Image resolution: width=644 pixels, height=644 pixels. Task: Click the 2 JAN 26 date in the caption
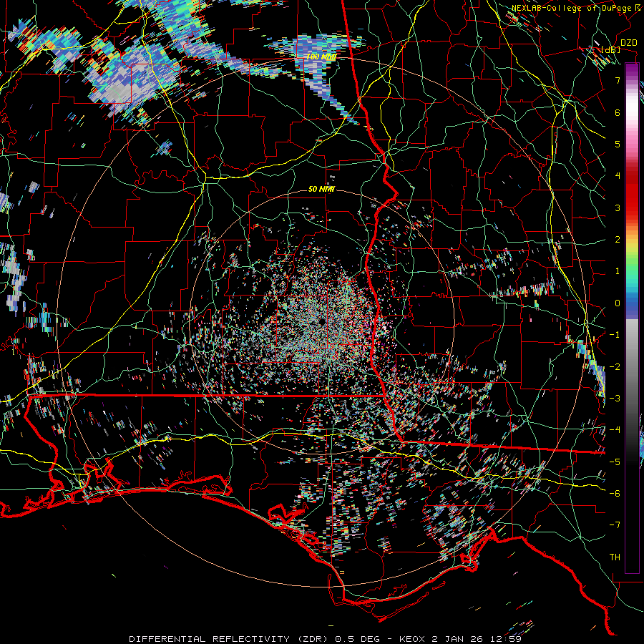pos(457,639)
